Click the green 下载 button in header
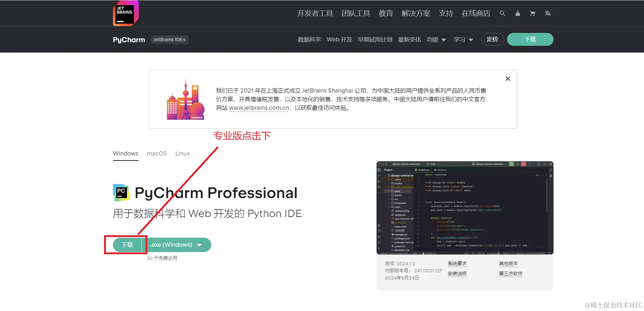Screen dimensions: 644x311 coord(530,39)
